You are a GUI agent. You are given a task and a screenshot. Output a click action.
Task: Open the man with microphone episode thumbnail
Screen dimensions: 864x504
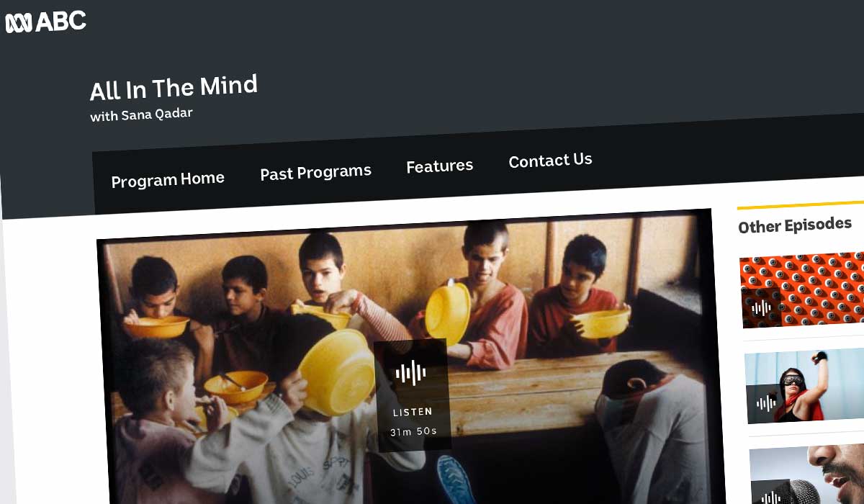click(x=807, y=475)
